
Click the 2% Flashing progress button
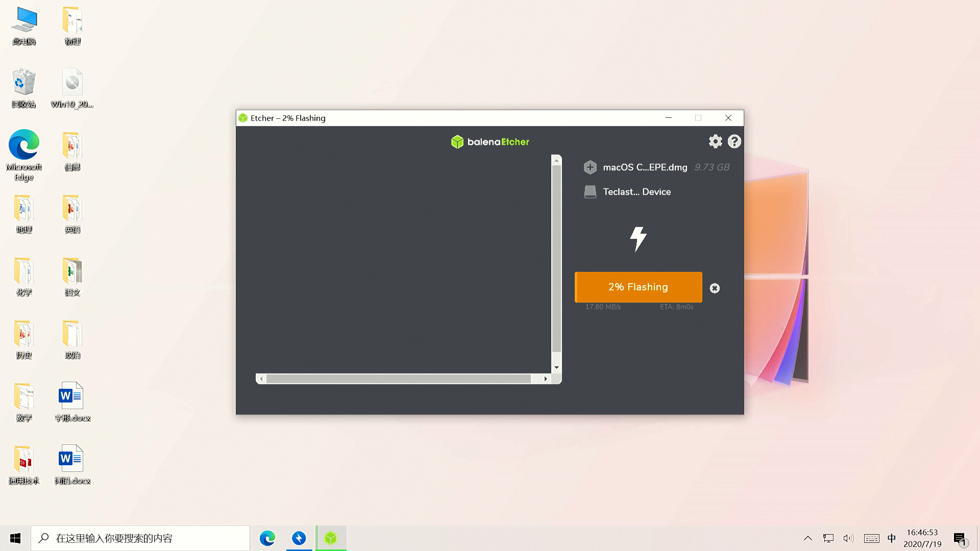click(x=638, y=287)
